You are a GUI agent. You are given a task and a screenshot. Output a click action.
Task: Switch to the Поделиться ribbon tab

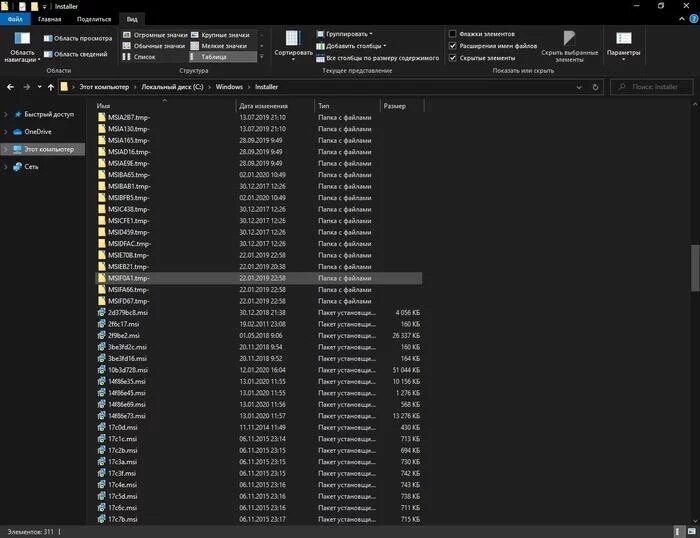(x=94, y=19)
